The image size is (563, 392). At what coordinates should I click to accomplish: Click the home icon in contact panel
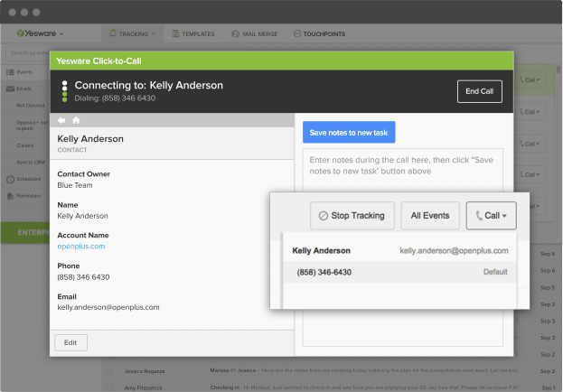coord(76,120)
